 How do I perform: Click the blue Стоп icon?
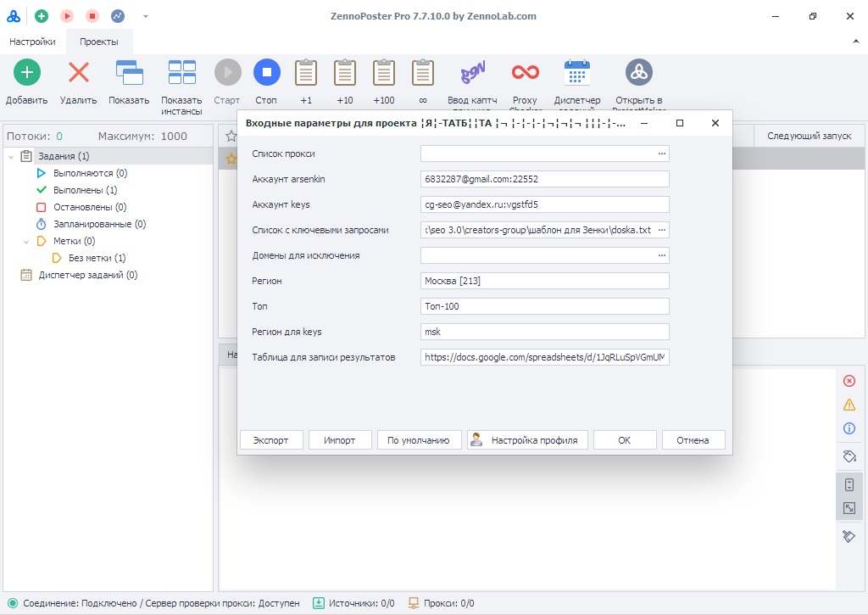point(267,72)
